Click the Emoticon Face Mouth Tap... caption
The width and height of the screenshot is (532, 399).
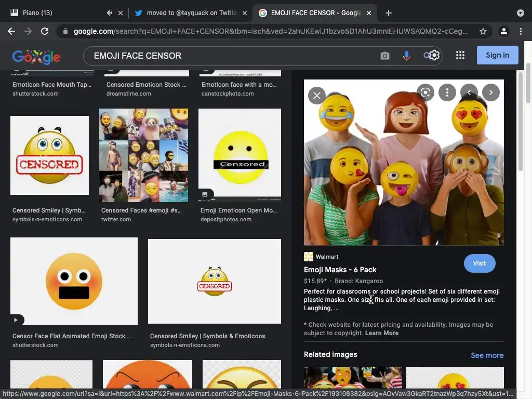click(52, 85)
